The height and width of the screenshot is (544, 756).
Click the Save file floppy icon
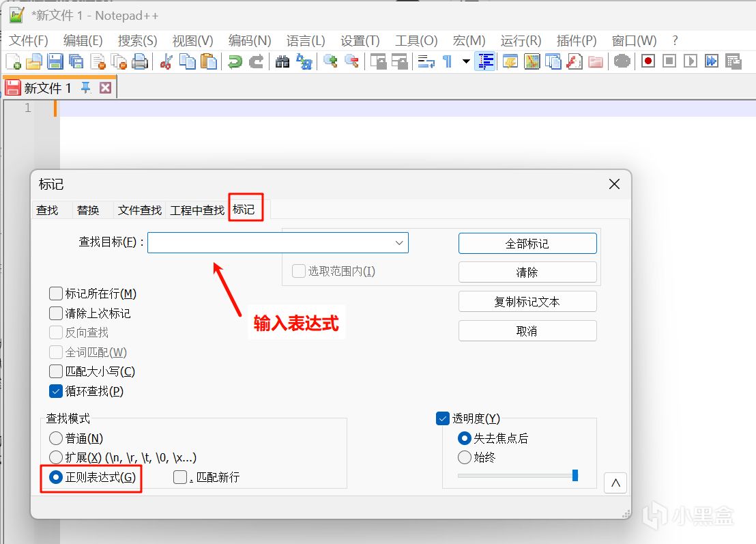55,61
